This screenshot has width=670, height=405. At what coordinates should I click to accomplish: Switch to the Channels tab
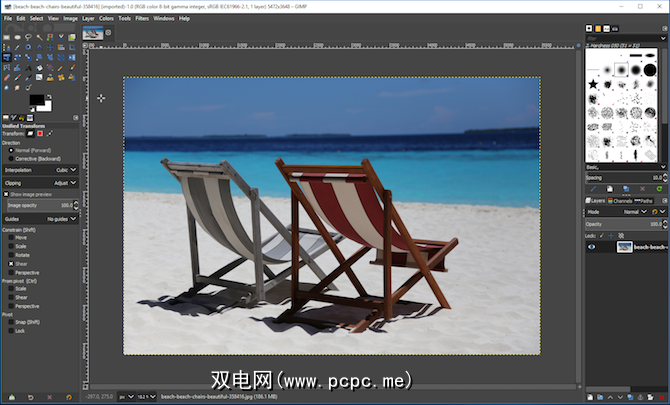(x=622, y=200)
